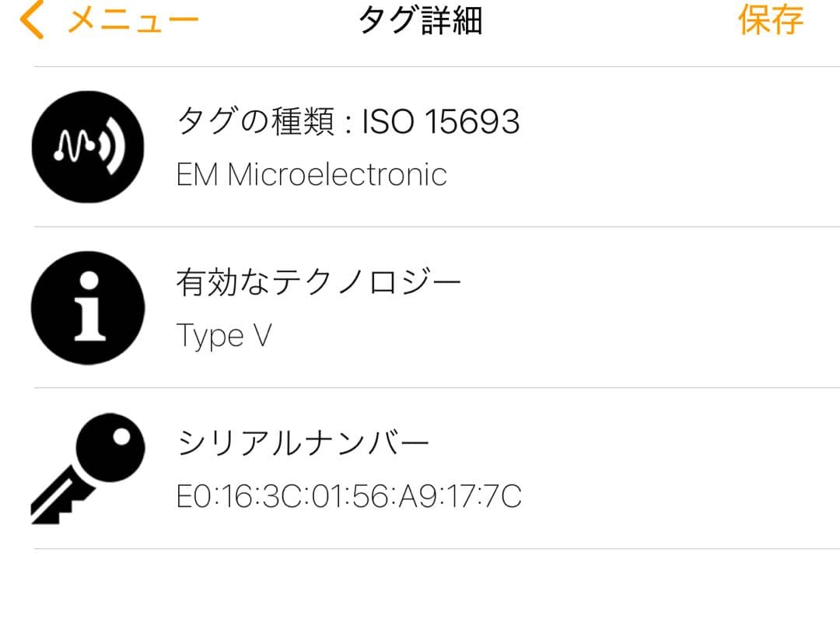Select the シリアルナンバー heading
The width and height of the screenshot is (840, 629).
[303, 444]
